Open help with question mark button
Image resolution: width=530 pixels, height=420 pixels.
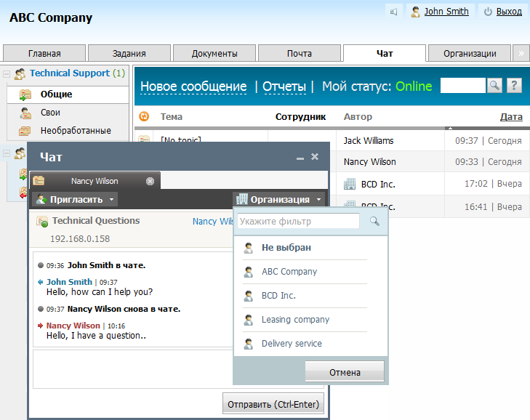pos(514,86)
